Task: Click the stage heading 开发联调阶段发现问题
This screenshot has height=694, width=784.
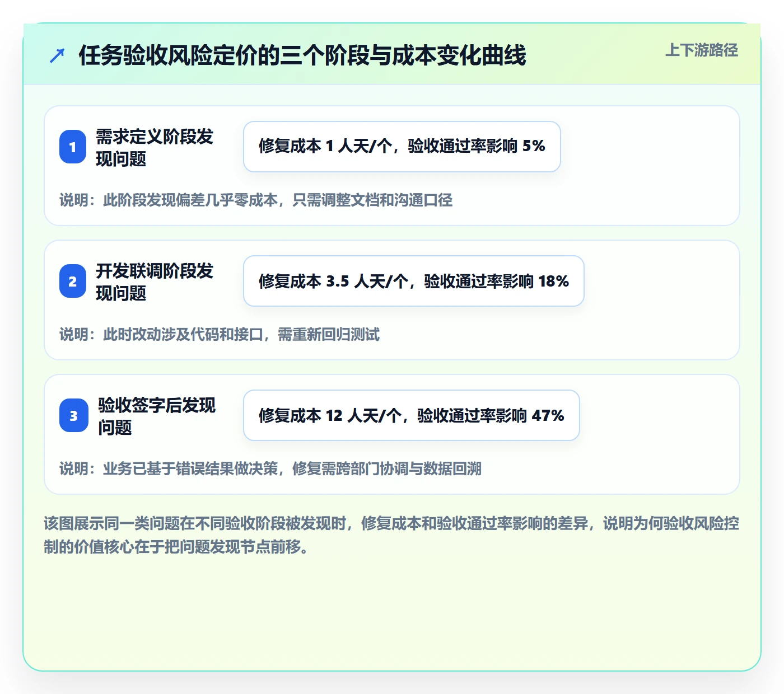Action: (x=155, y=282)
